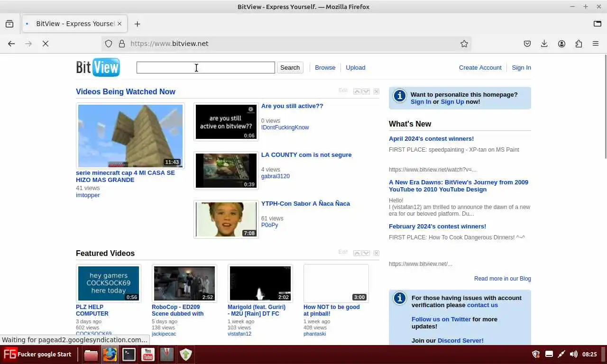Click network icon in system tray
This screenshot has height=364, width=607.
[561, 354]
